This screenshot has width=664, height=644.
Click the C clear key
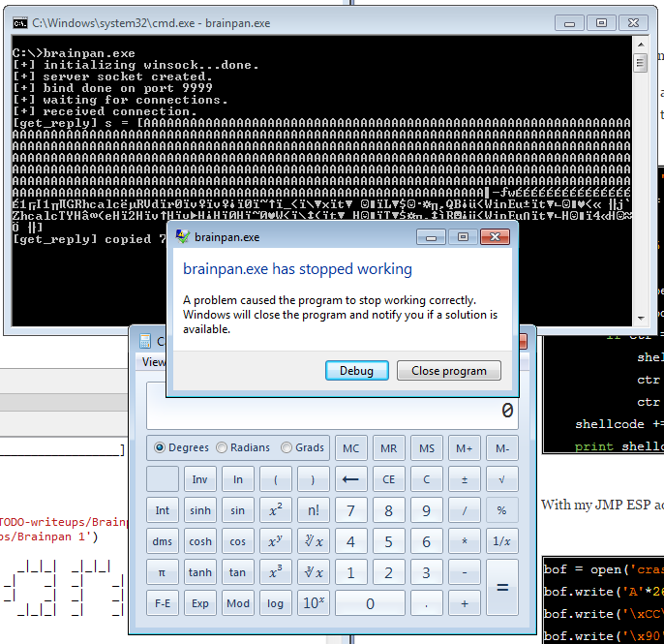(x=427, y=479)
